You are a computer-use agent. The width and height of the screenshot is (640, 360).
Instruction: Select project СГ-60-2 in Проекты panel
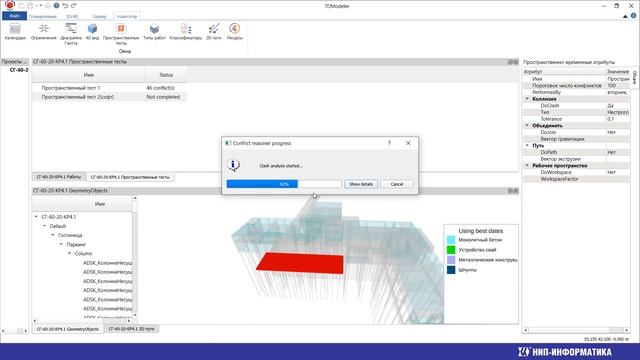point(19,70)
